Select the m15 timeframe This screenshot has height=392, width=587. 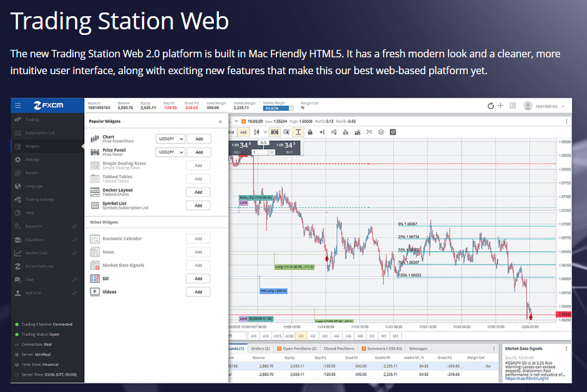click(278, 336)
